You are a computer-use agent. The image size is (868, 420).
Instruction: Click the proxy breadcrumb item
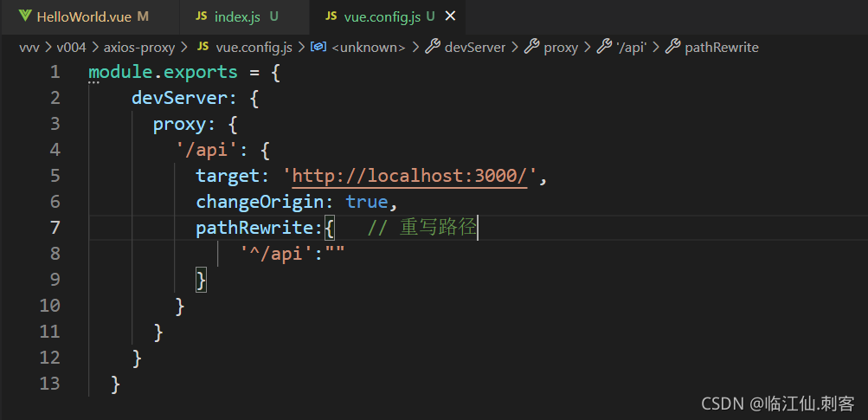(561, 48)
